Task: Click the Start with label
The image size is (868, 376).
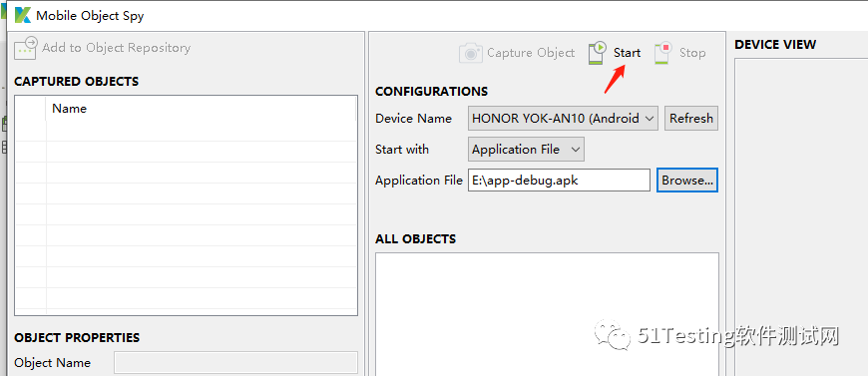Action: point(402,149)
